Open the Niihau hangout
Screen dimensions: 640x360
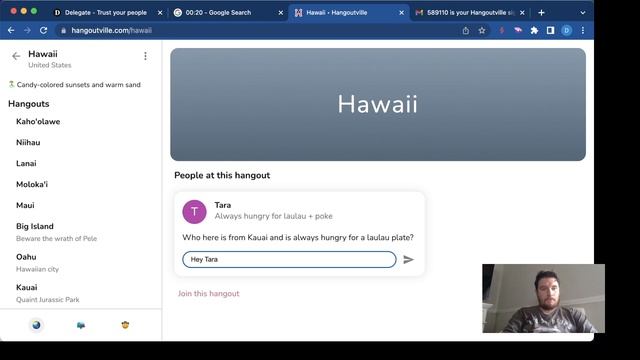pyautogui.click(x=28, y=142)
